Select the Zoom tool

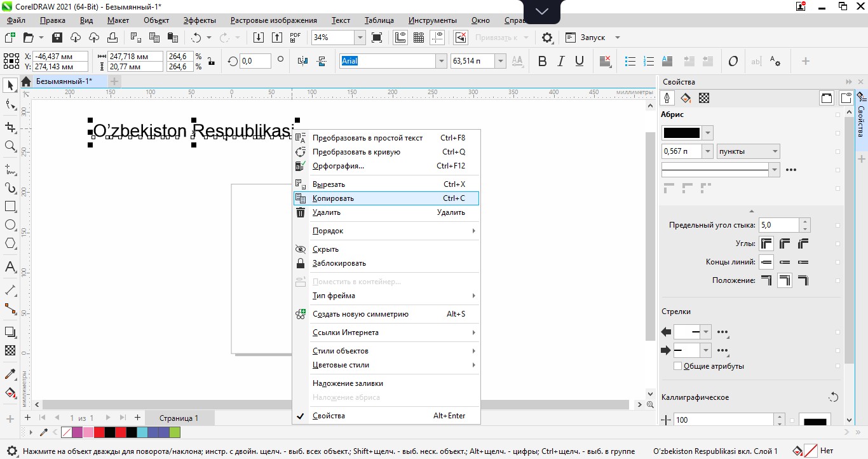click(10, 146)
